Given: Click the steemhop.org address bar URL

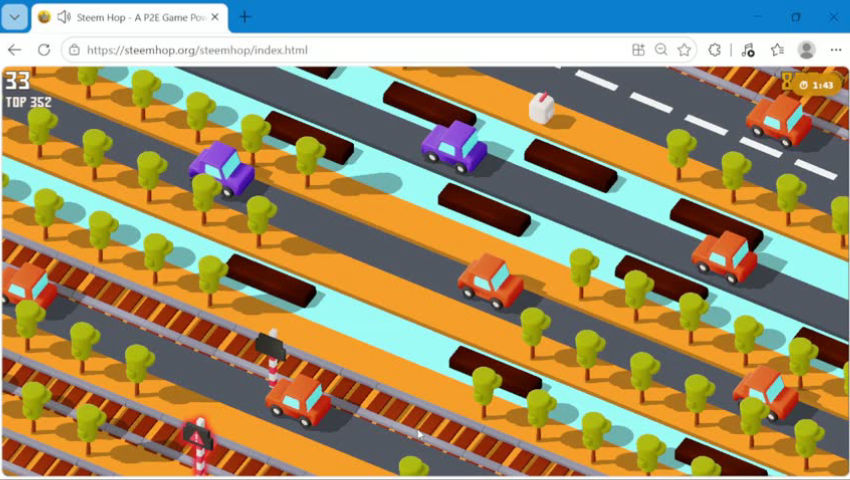Looking at the screenshot, I should [x=197, y=50].
